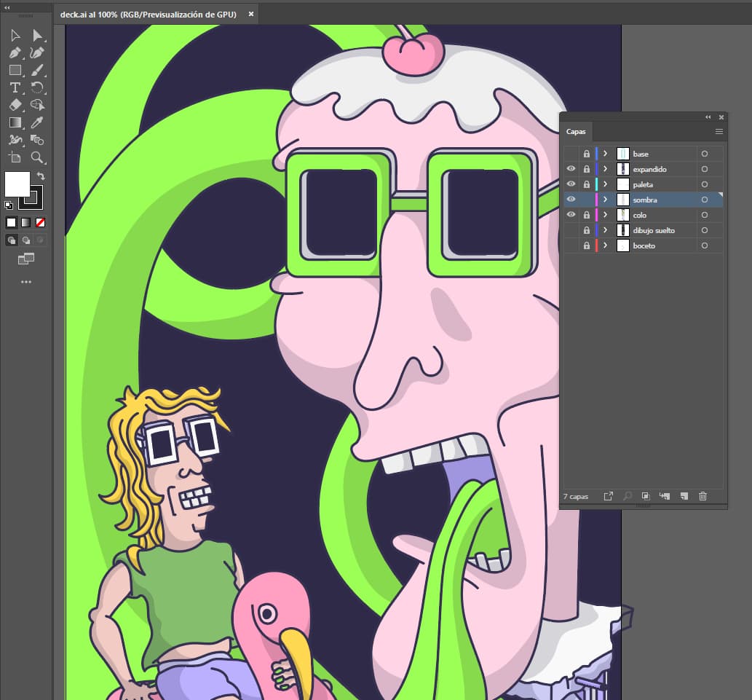Select the Pen tool
The width and height of the screenshot is (752, 700).
(15, 53)
